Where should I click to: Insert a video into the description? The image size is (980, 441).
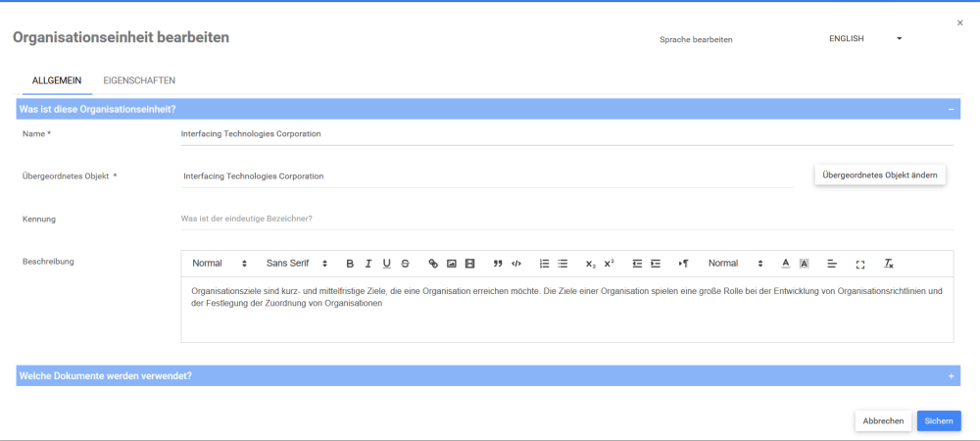(x=470, y=264)
